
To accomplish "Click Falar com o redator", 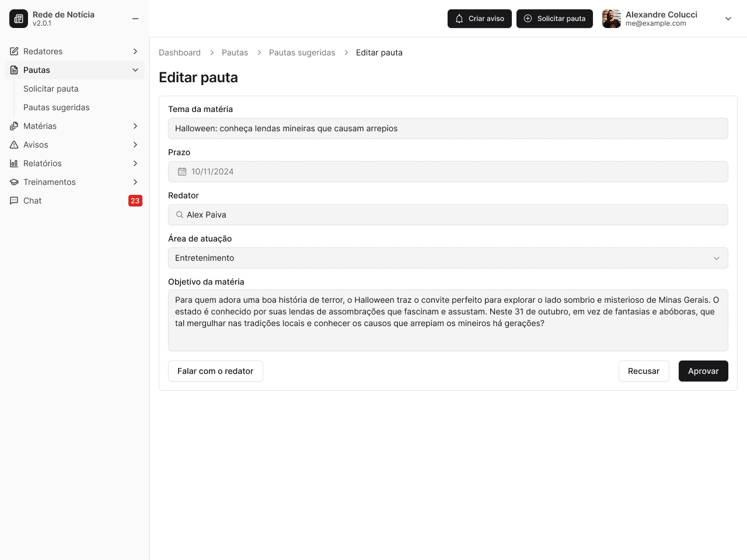I will tap(215, 371).
